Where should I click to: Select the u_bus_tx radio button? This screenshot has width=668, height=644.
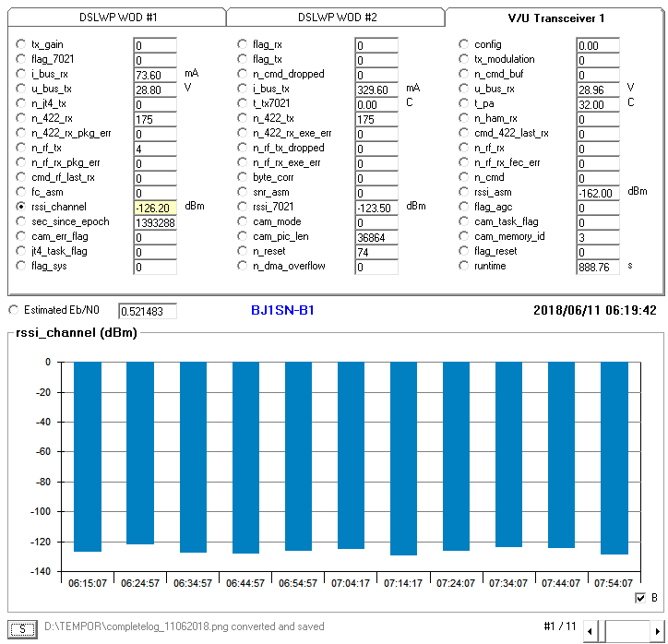20,89
